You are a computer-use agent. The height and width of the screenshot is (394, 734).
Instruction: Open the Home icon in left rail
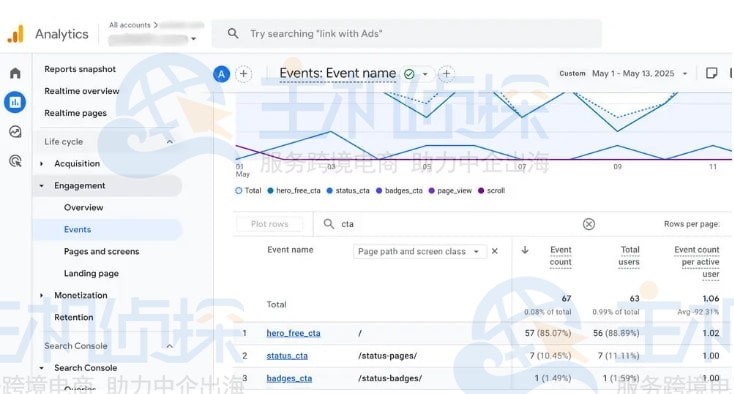click(x=15, y=73)
